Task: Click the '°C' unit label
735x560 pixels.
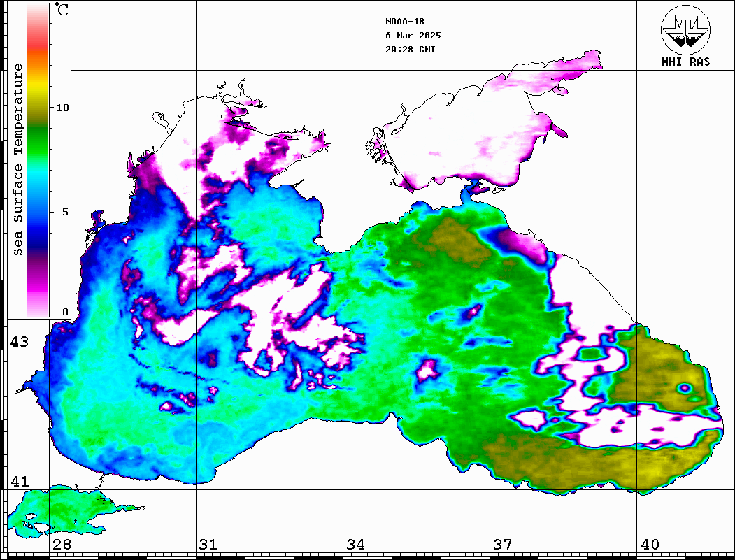Action: [62, 9]
